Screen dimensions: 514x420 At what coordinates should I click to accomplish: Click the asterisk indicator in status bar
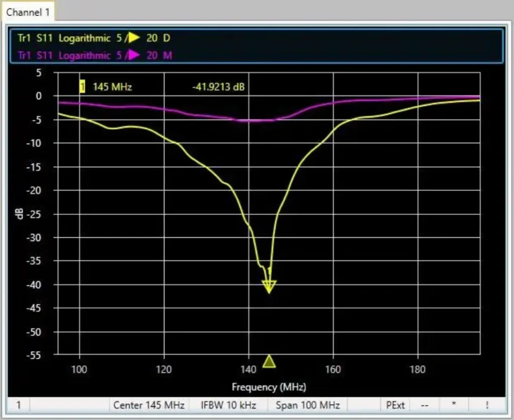454,405
